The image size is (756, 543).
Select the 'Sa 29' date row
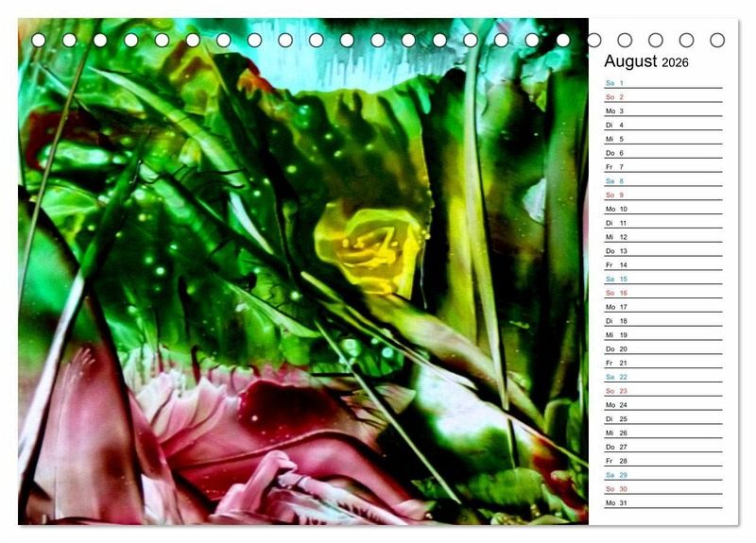click(663, 474)
